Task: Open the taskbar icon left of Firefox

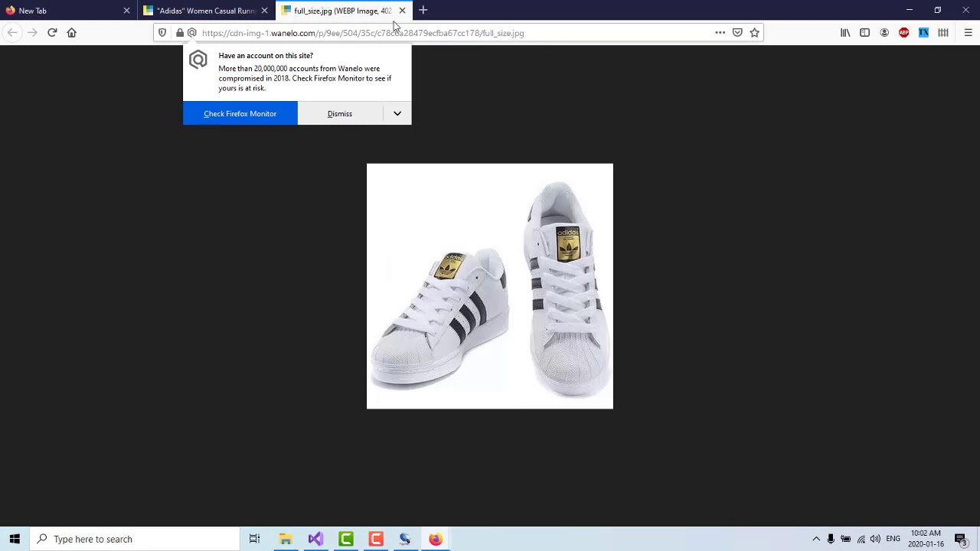Action: (x=405, y=539)
